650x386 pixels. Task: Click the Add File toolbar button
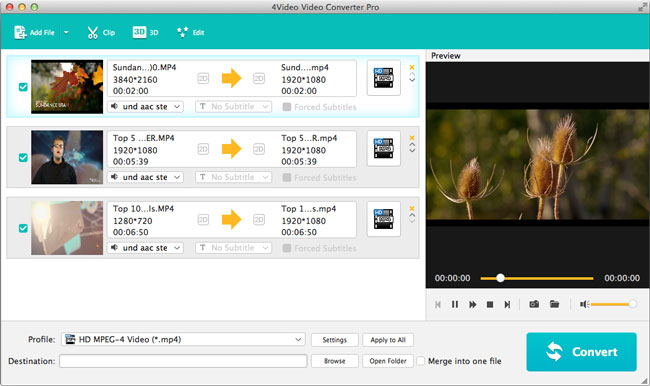point(34,32)
